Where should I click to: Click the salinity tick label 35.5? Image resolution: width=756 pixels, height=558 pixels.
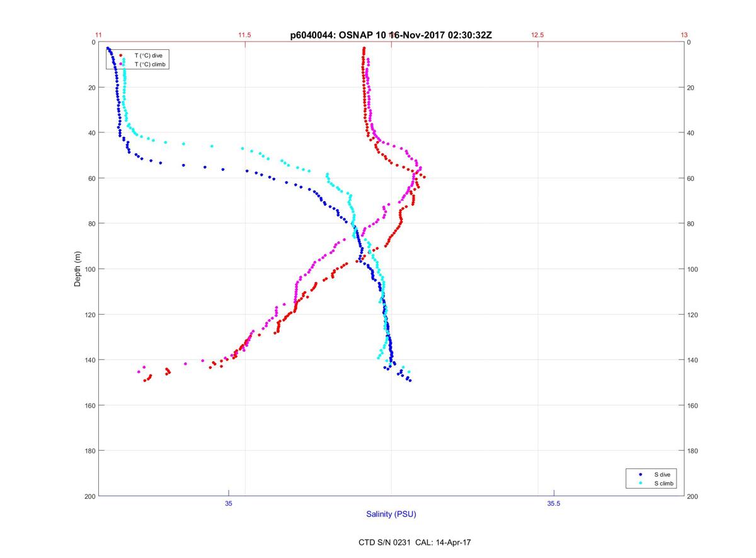[x=554, y=503]
